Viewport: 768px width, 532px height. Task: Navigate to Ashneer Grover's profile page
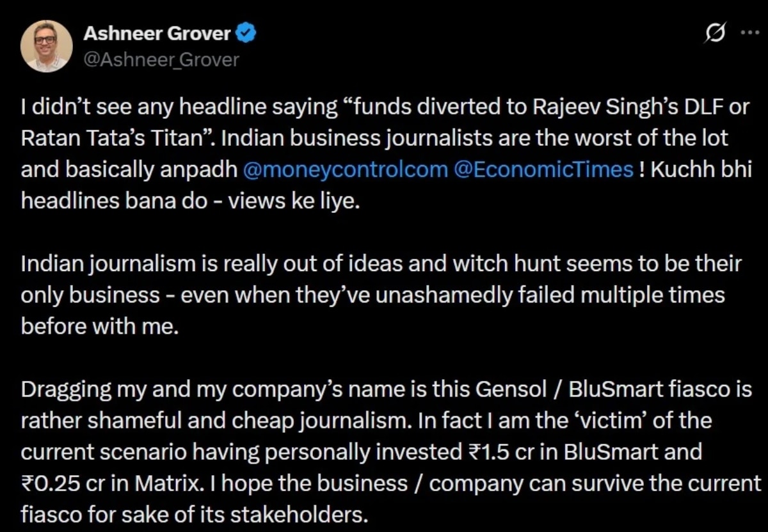156,34
